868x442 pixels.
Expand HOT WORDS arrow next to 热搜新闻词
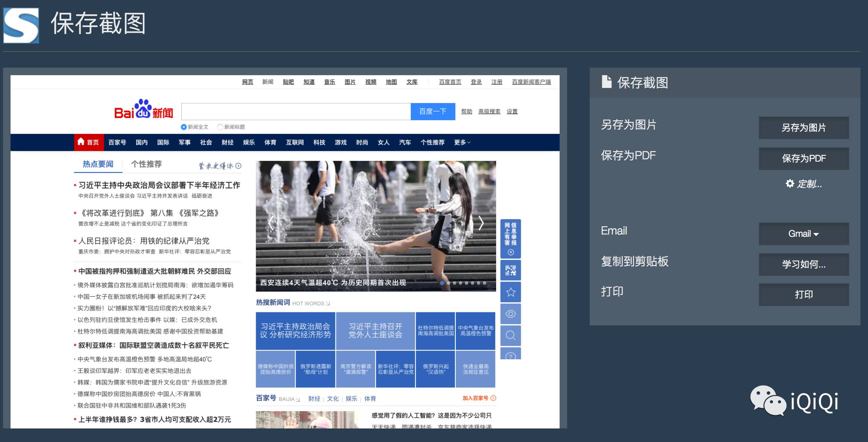(328, 303)
